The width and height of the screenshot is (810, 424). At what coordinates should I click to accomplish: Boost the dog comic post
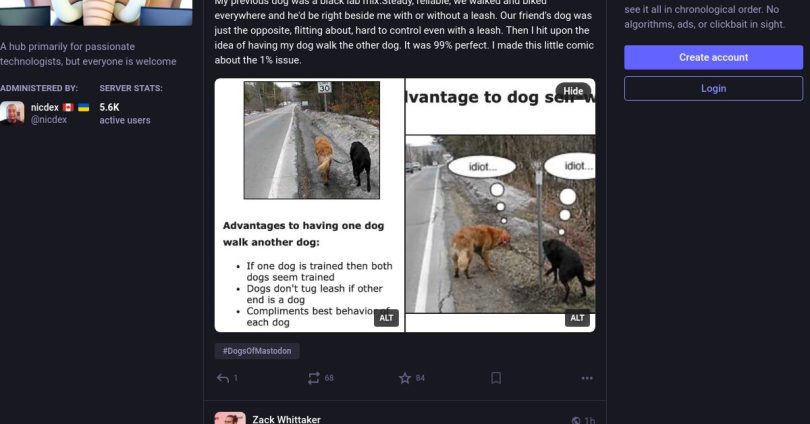click(314, 378)
